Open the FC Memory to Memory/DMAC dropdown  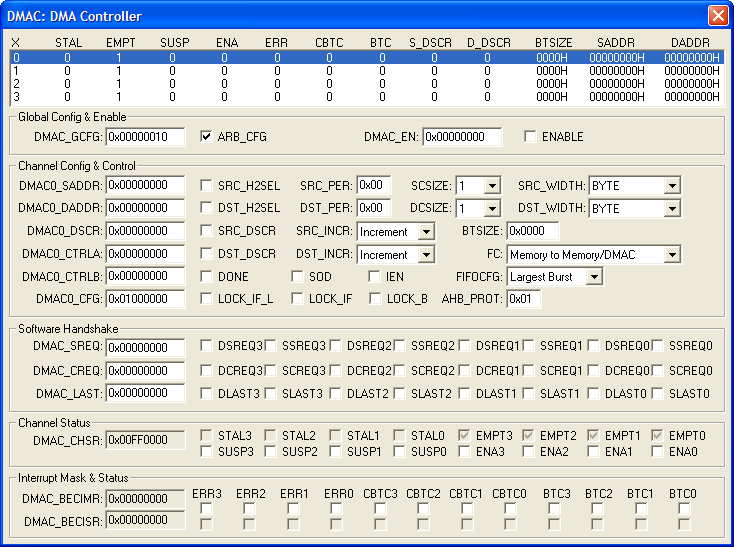(671, 255)
